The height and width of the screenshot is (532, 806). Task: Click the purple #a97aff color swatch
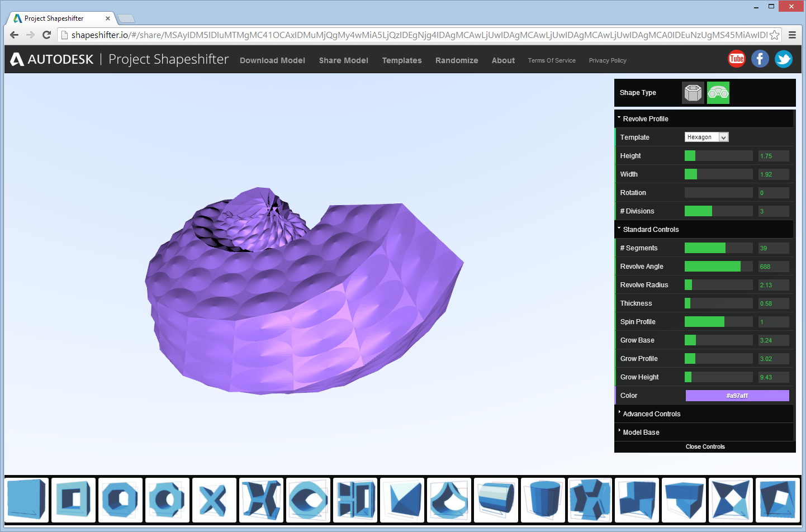click(x=737, y=396)
